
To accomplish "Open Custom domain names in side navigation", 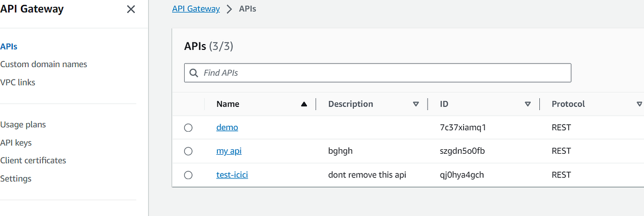I will pos(43,64).
